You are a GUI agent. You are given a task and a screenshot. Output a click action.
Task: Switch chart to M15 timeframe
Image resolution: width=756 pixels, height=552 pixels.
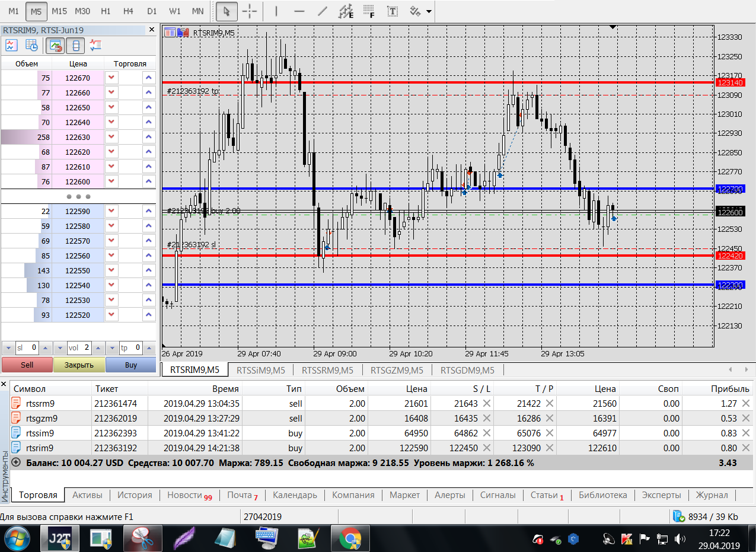(x=59, y=11)
